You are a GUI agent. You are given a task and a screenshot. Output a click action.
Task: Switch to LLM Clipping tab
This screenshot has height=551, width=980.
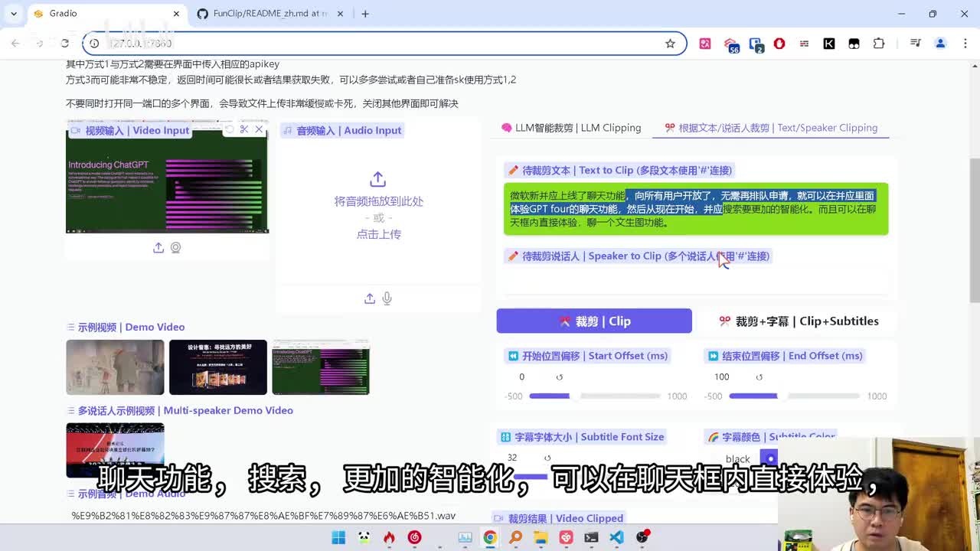pyautogui.click(x=571, y=128)
